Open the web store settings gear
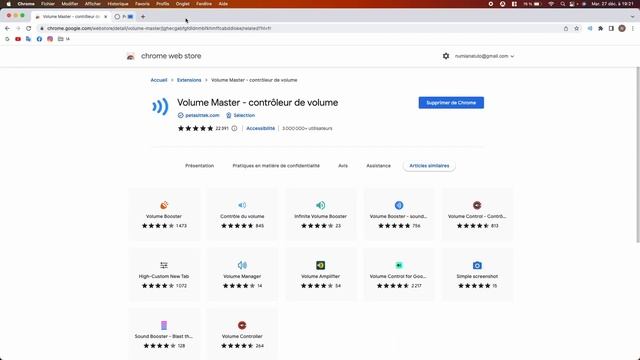The image size is (640, 360). [446, 56]
